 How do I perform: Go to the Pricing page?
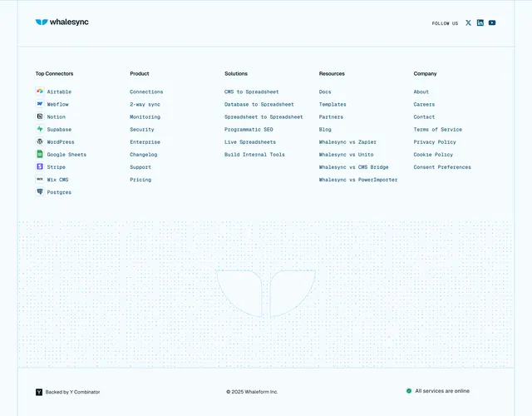pyautogui.click(x=140, y=180)
